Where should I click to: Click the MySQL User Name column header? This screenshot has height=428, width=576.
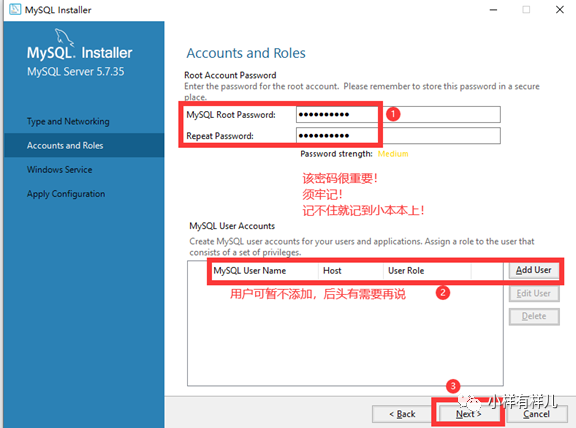[265, 271]
